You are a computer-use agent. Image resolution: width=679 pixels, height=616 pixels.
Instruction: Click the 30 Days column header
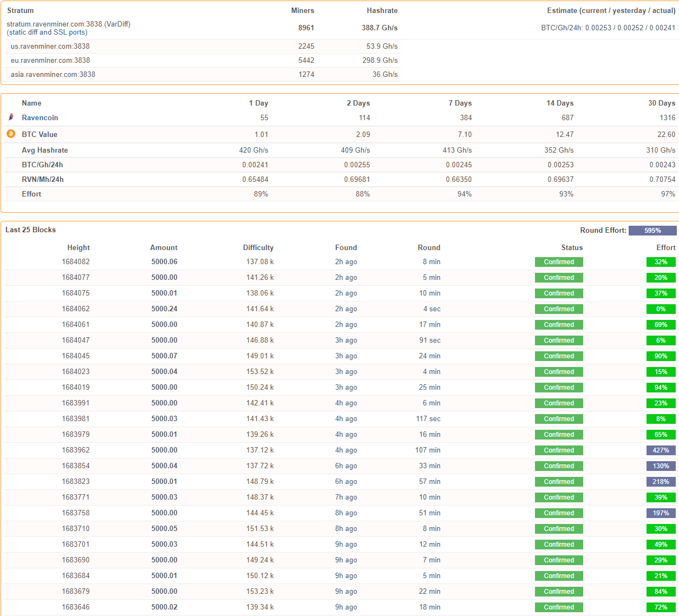662,103
